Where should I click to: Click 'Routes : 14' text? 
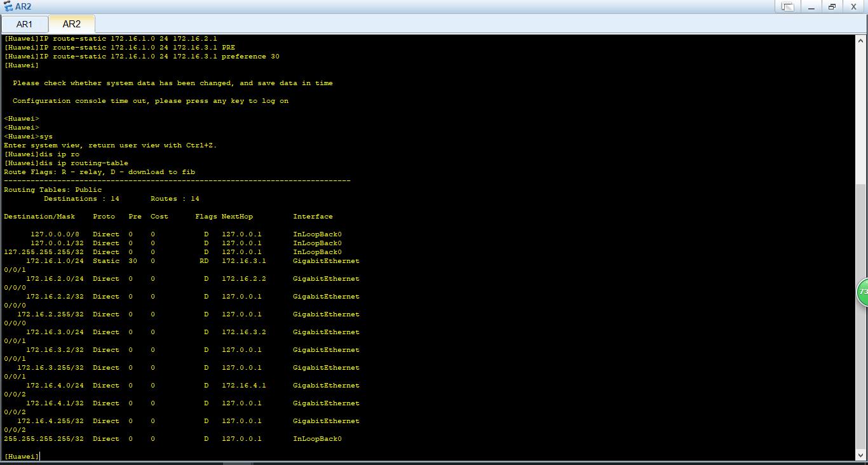point(175,199)
